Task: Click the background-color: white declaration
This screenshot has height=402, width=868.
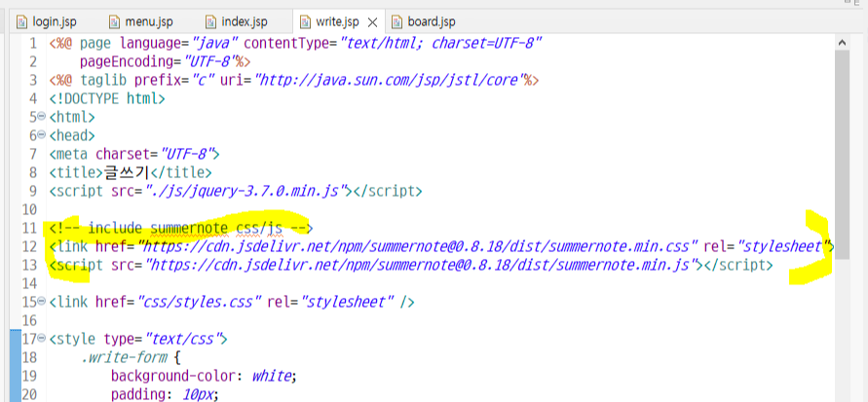Action: [x=204, y=377]
